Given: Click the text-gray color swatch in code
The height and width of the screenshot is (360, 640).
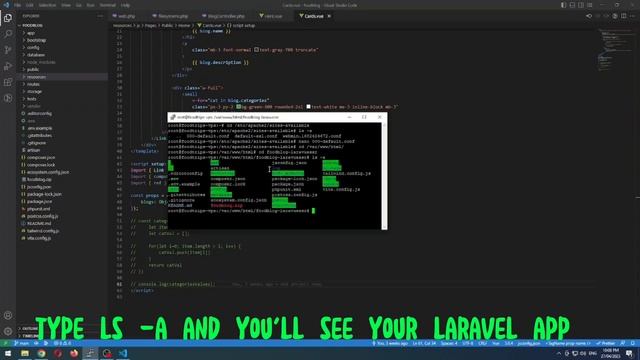Looking at the screenshot, I should tap(256, 49).
